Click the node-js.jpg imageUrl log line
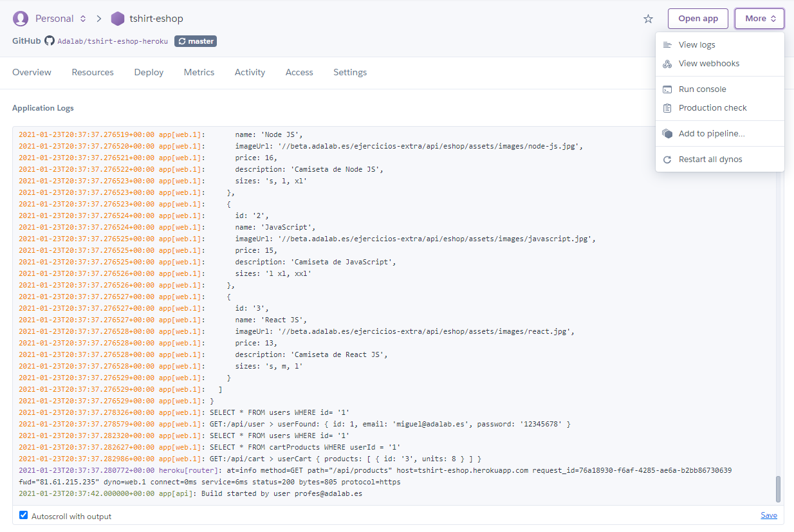Screen dimensions: 794x532 tap(409, 147)
